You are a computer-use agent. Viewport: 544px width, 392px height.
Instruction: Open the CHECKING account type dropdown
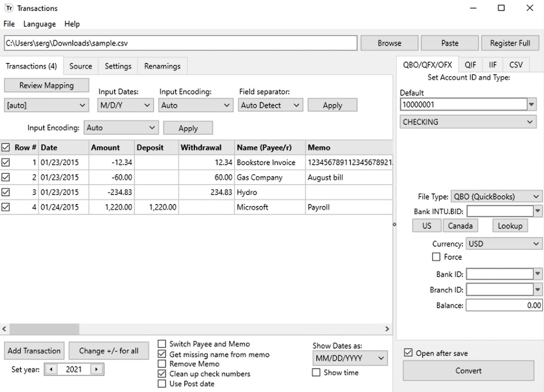(468, 122)
